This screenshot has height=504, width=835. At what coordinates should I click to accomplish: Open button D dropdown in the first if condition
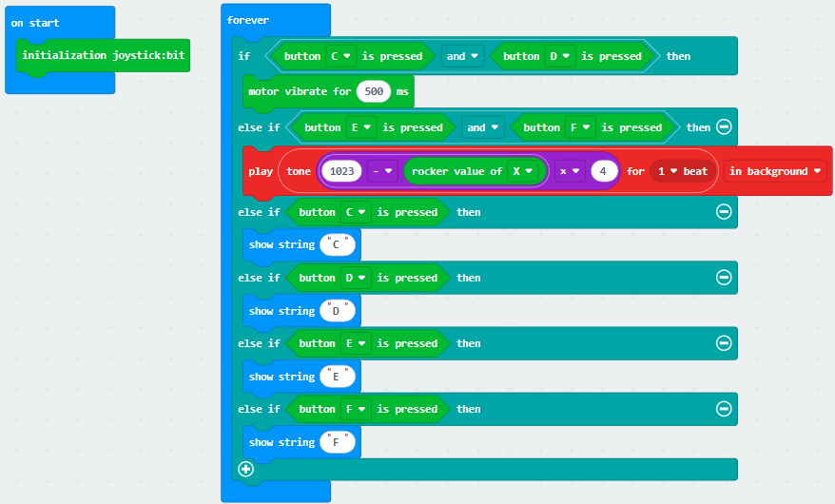tap(556, 56)
